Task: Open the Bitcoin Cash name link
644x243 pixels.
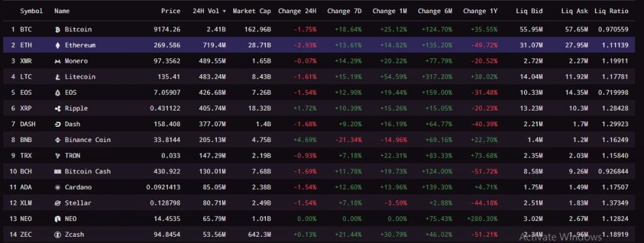Action: click(87, 171)
